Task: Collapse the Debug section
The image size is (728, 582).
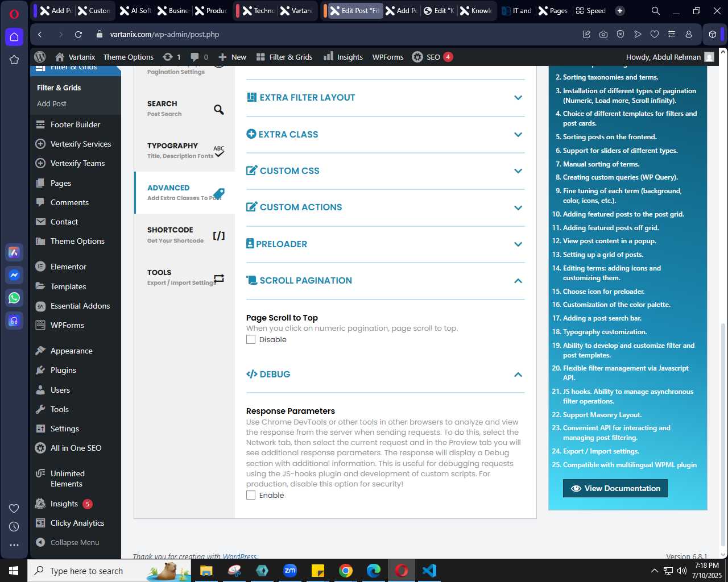Action: point(385,375)
